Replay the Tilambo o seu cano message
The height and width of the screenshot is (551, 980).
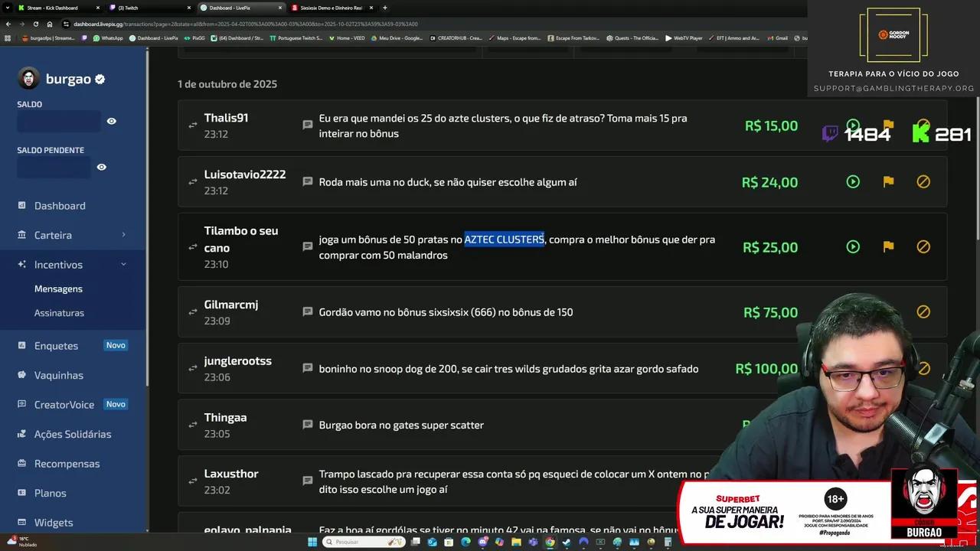pyautogui.click(x=853, y=247)
